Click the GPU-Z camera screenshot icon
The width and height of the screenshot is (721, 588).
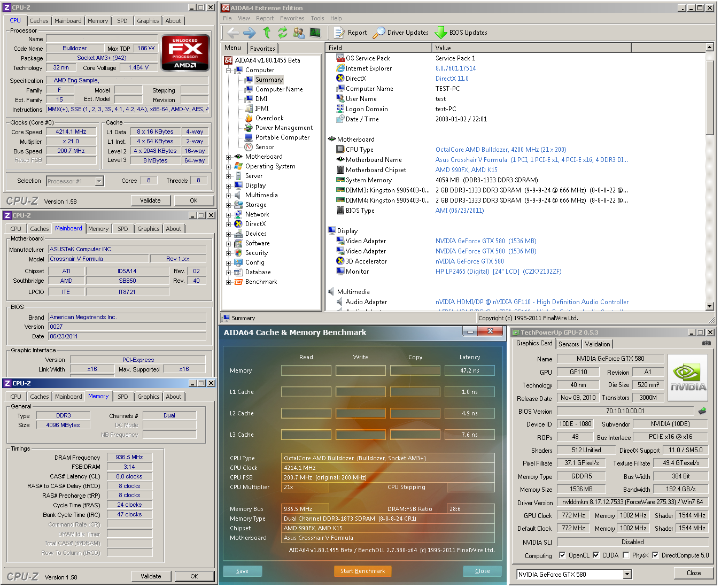706,343
